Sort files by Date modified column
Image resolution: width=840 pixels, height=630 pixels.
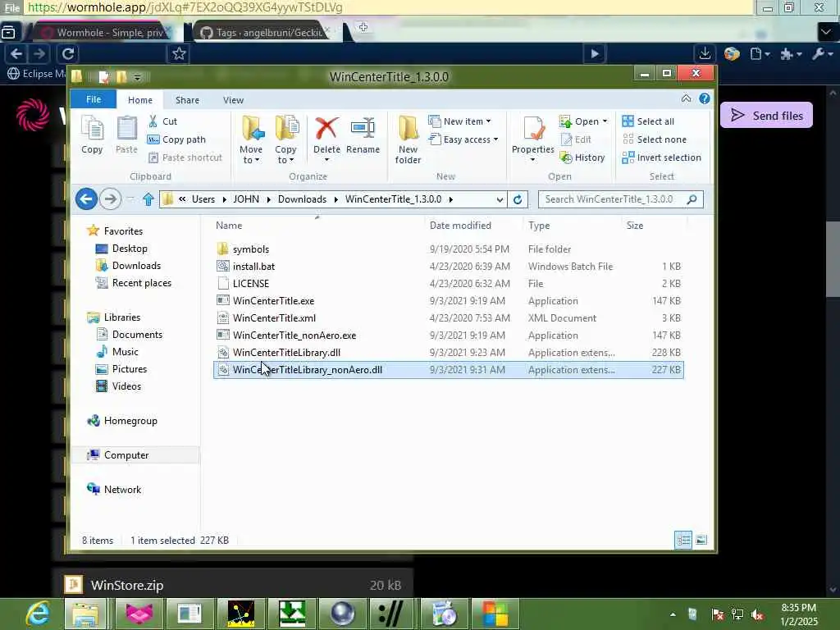(460, 226)
